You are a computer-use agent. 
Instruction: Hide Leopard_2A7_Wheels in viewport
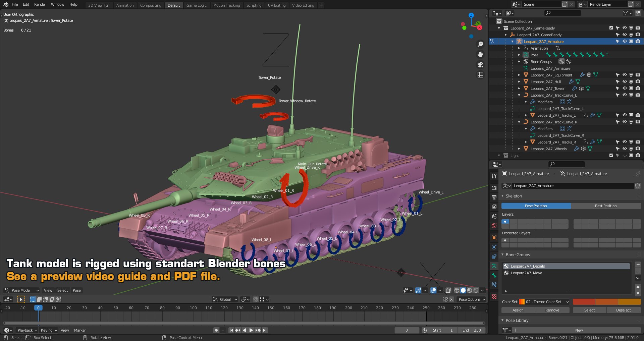[x=625, y=149]
